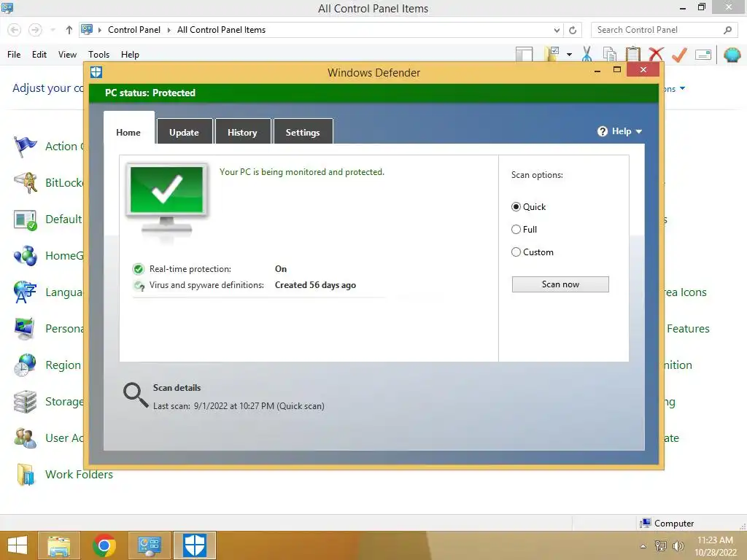Show hidden system tray icons
Image resolution: width=747 pixels, height=560 pixels.
[x=643, y=546]
